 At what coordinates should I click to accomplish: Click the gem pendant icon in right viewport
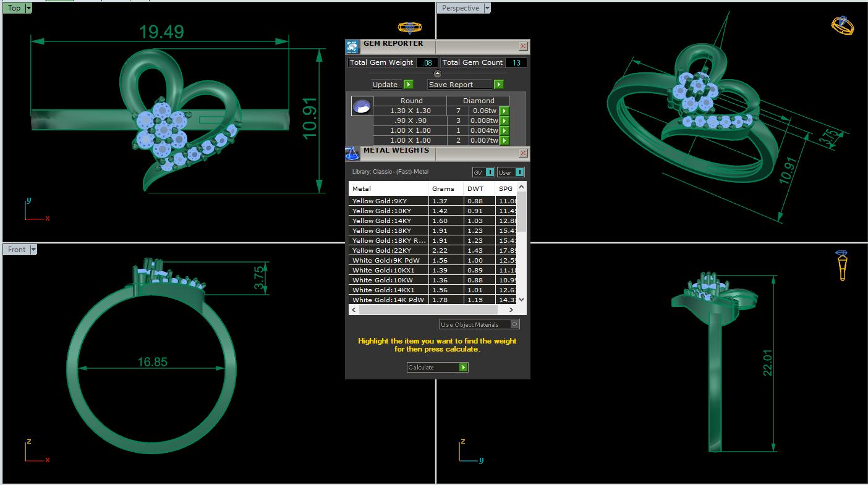pos(841,266)
